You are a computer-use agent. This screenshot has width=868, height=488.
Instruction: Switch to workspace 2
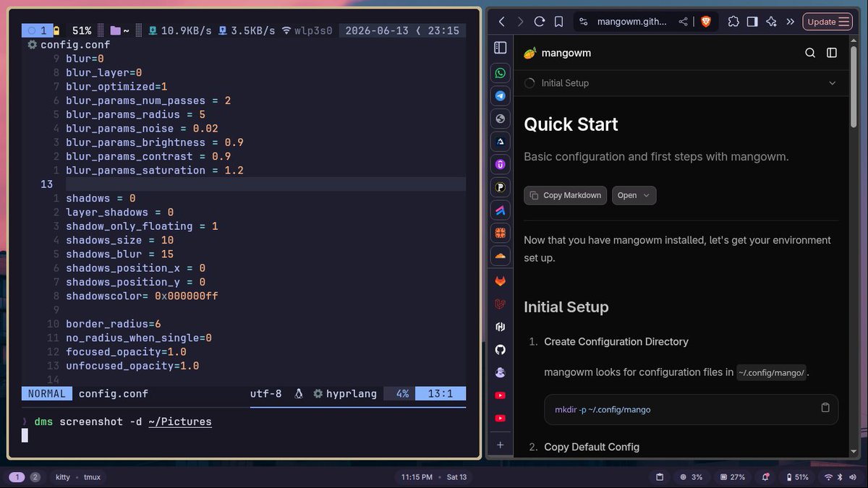(x=35, y=477)
